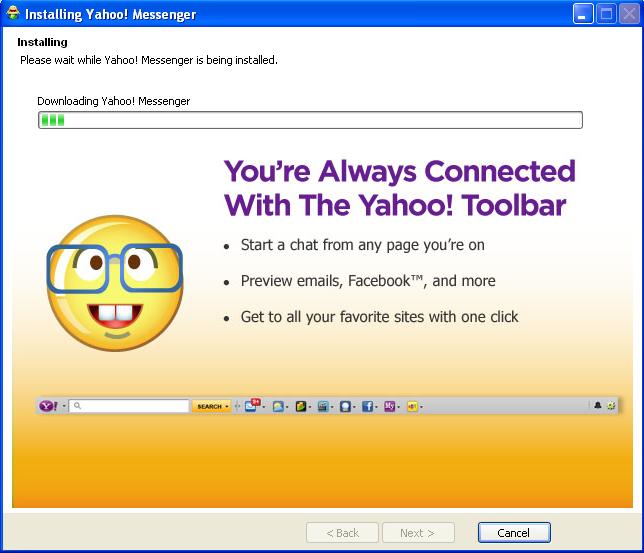Click the bell alerts icon in the toolbar
This screenshot has height=553, width=644.
(x=598, y=406)
